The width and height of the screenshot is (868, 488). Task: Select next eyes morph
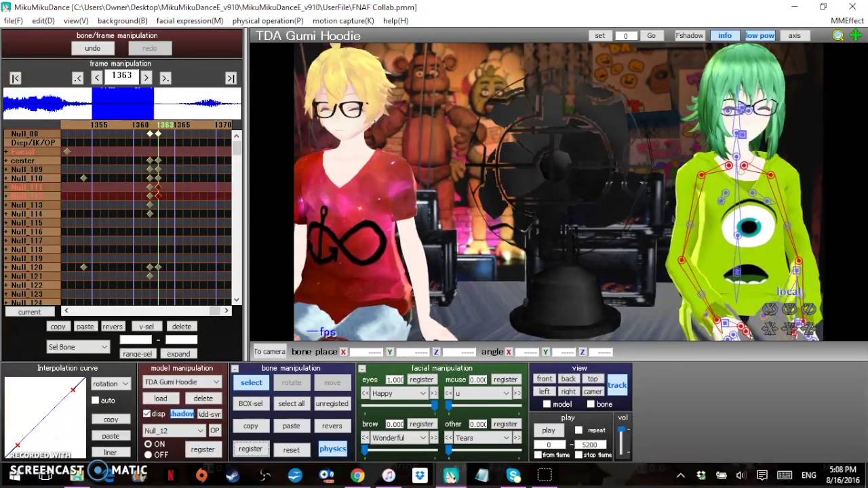(x=434, y=393)
